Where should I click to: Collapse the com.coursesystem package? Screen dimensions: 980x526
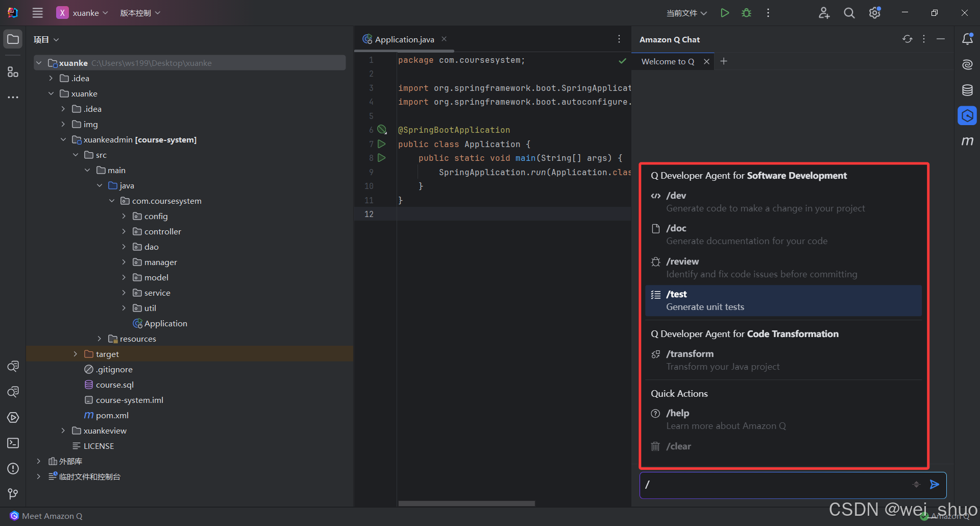[112, 201]
